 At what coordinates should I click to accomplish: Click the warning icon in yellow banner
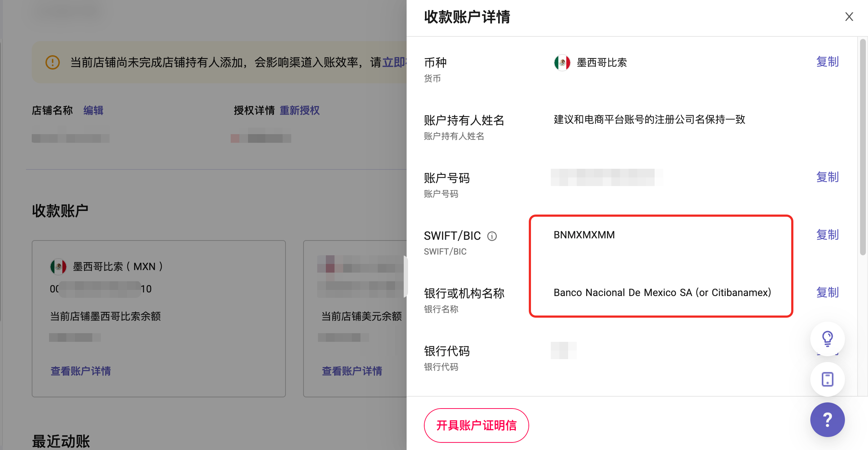[53, 62]
